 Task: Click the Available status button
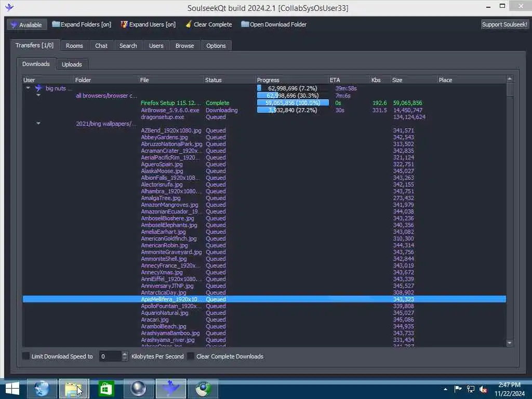pos(26,25)
